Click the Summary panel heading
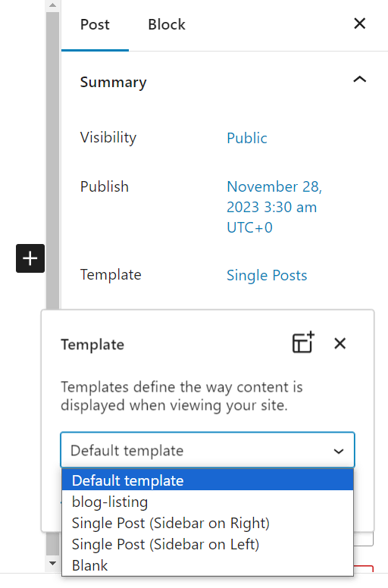This screenshot has width=388, height=588. pyautogui.click(x=113, y=82)
